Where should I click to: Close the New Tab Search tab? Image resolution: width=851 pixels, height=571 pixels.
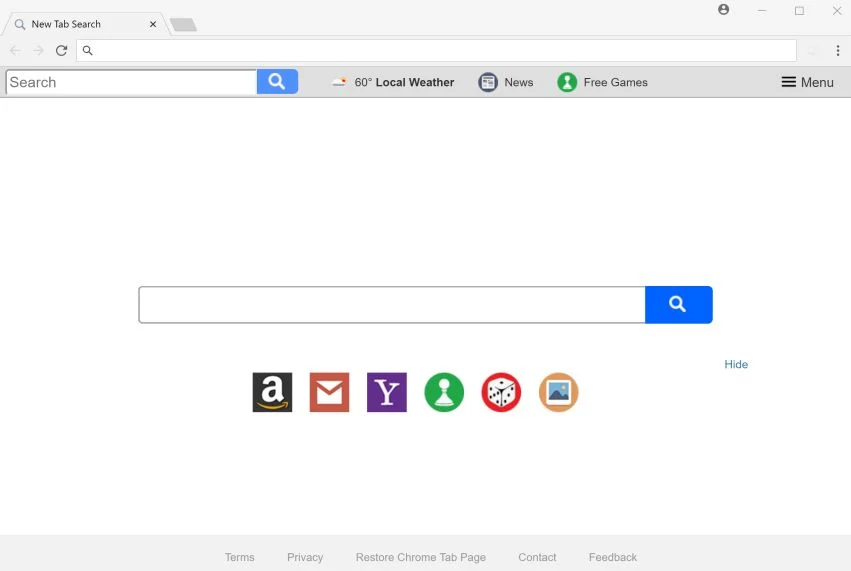click(x=153, y=24)
